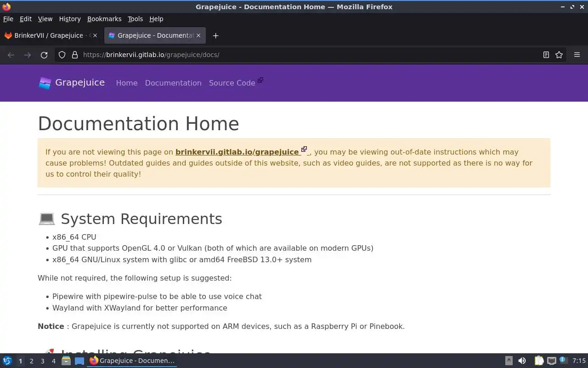
Task: Open the Bookmarks menu
Action: click(104, 19)
